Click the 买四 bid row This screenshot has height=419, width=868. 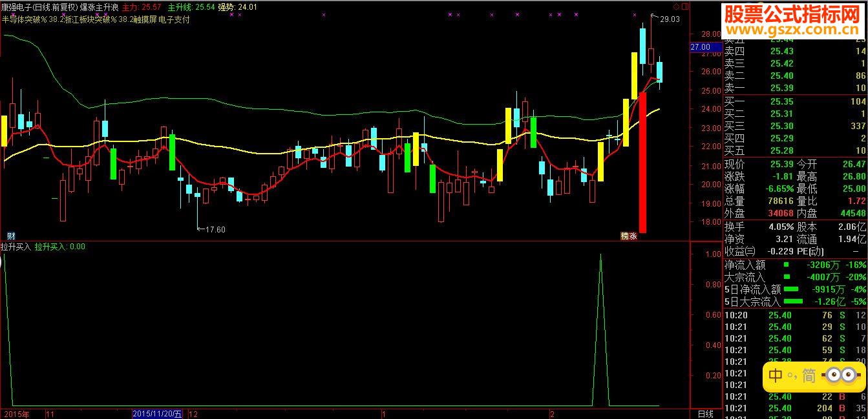795,138
